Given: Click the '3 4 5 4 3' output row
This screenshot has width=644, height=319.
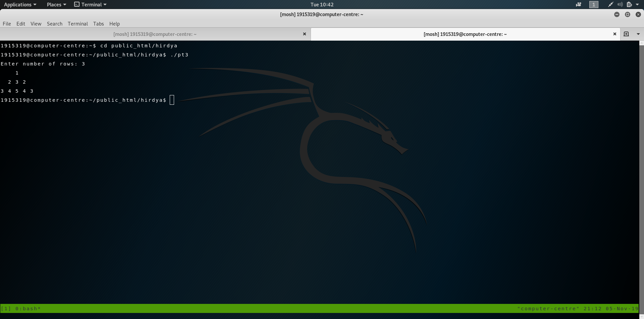Looking at the screenshot, I should (x=17, y=91).
